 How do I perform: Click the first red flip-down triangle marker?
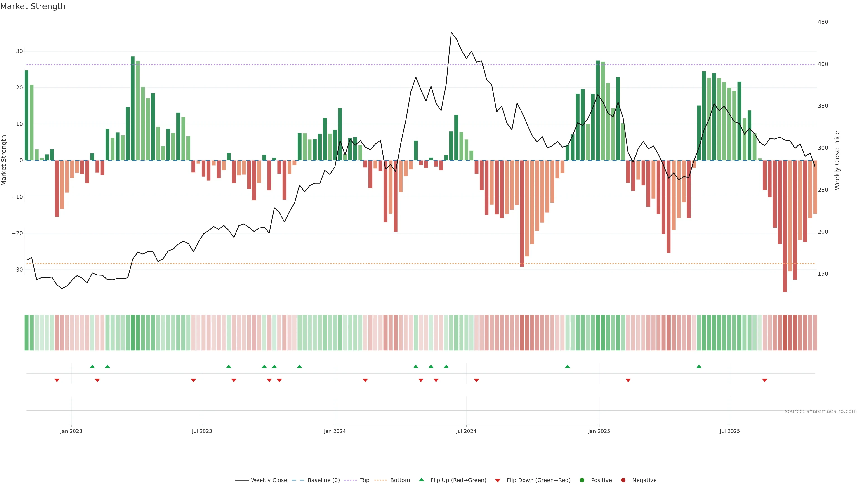(x=57, y=380)
